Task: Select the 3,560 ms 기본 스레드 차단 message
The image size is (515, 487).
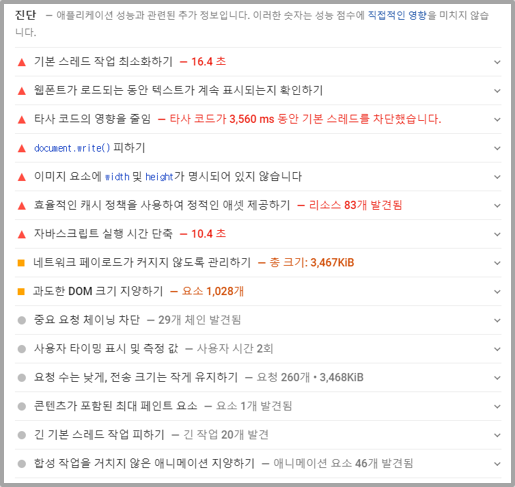Action: [305, 119]
